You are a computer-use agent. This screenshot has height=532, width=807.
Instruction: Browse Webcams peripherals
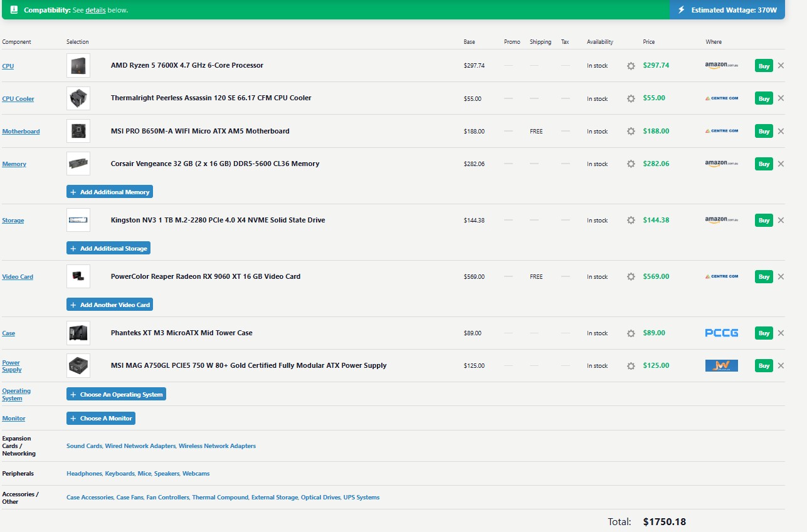coord(196,474)
